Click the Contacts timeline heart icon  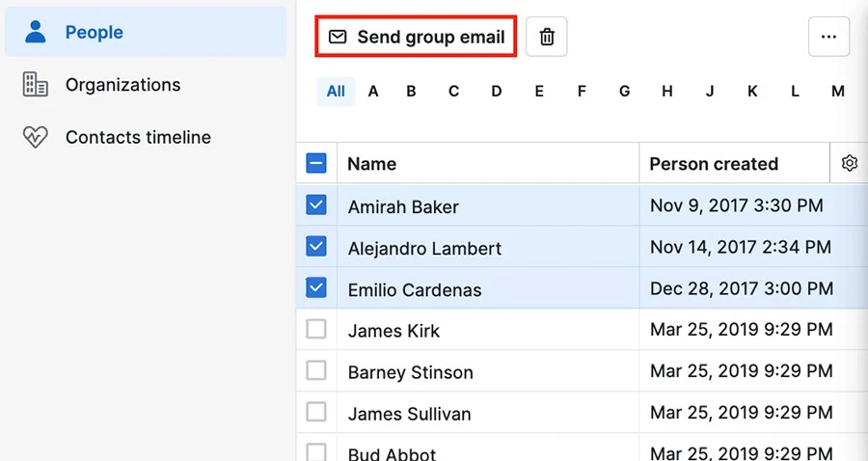click(35, 137)
